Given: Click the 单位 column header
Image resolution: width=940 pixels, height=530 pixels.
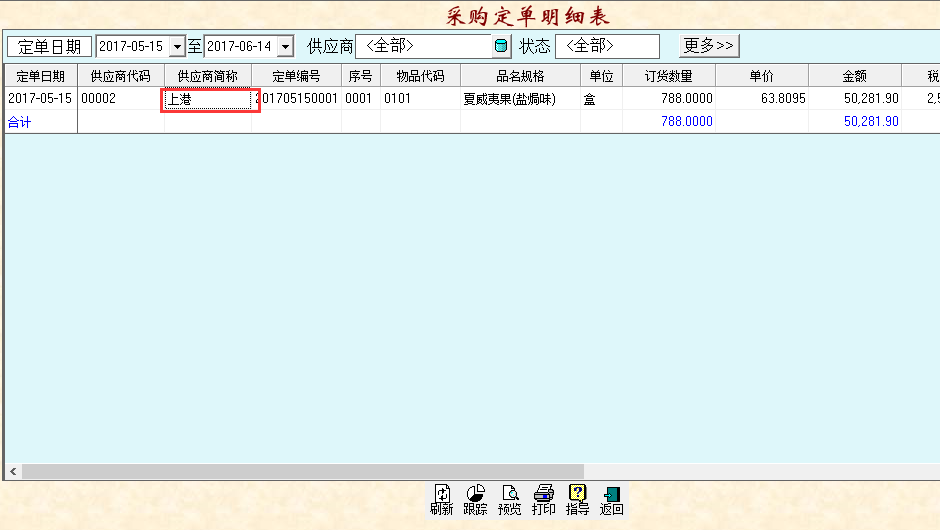Looking at the screenshot, I should [601, 76].
